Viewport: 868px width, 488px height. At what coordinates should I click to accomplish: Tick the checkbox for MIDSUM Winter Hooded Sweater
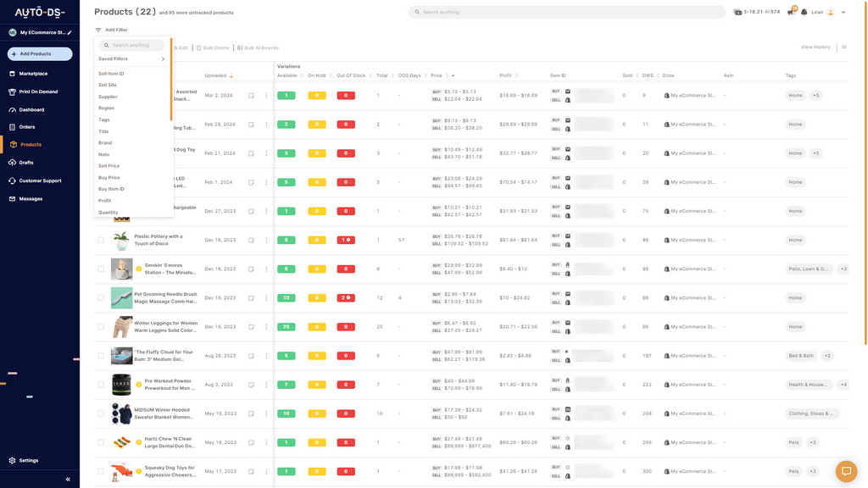[101, 413]
